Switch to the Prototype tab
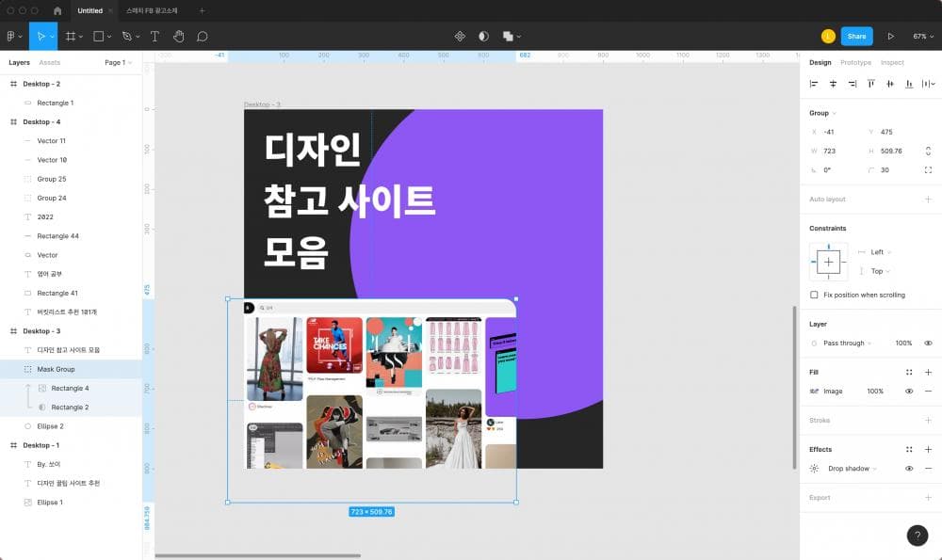The image size is (942, 560). tap(855, 63)
